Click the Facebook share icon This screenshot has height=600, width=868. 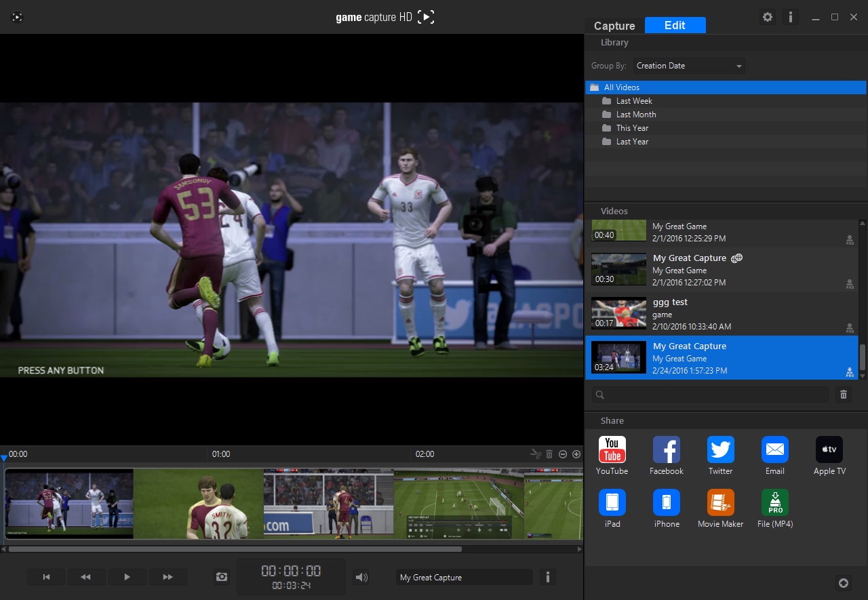tap(666, 449)
